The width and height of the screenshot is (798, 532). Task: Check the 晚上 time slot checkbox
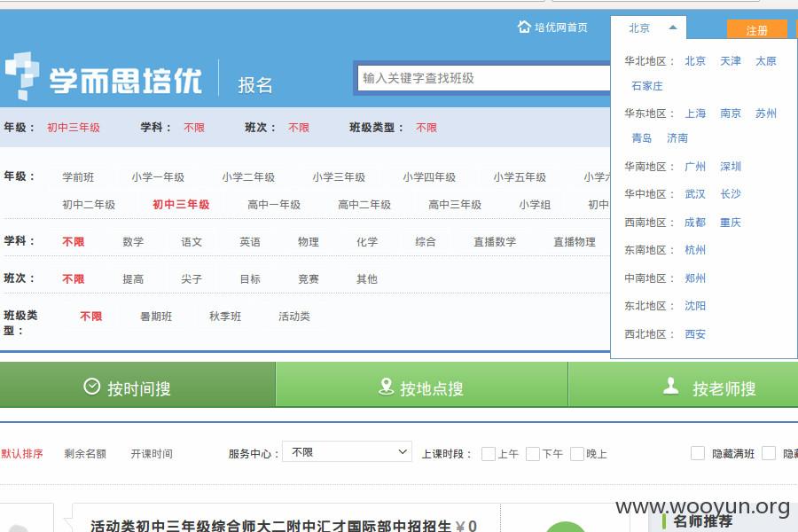[577, 454]
